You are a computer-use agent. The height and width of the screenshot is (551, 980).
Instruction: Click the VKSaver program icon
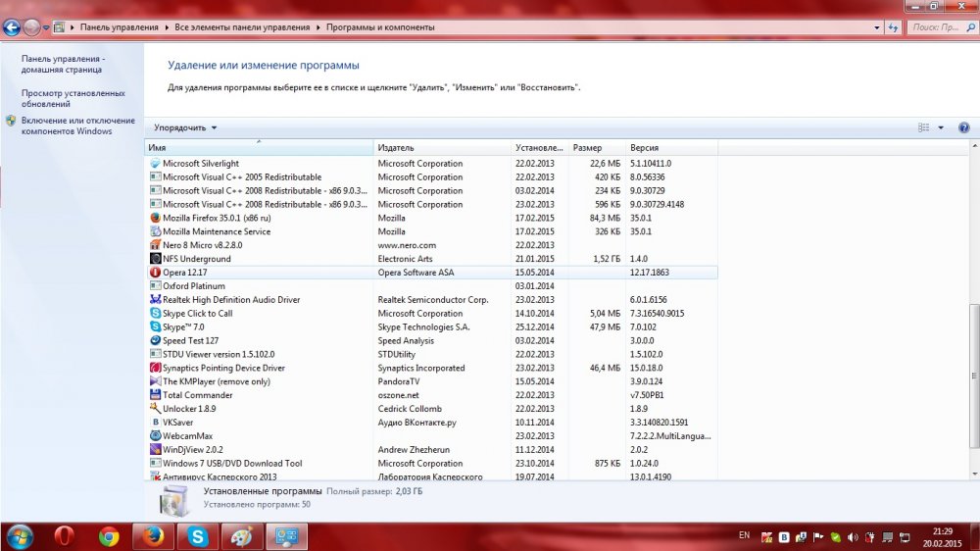pos(155,423)
